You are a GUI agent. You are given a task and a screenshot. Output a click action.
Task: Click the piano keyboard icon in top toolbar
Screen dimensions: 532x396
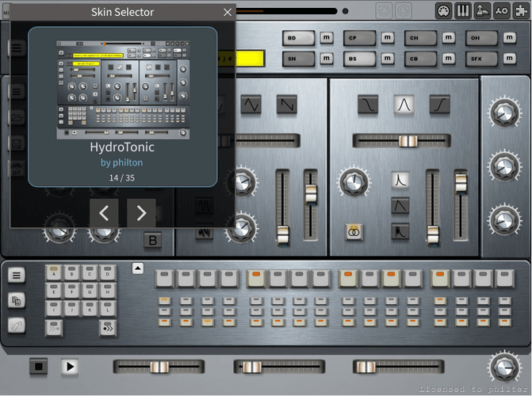pyautogui.click(x=463, y=11)
